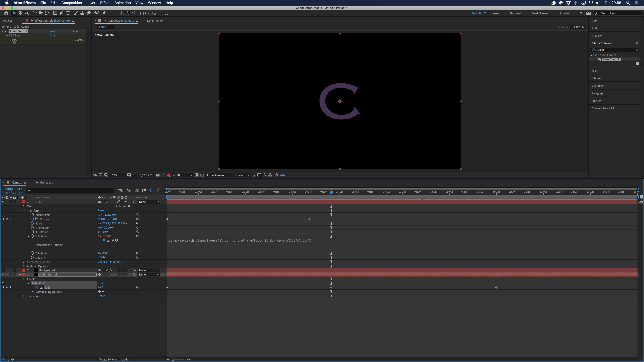Viewport: 644px width, 362px height.
Task: Open the magnification 100% dropdown
Action: coord(117,175)
